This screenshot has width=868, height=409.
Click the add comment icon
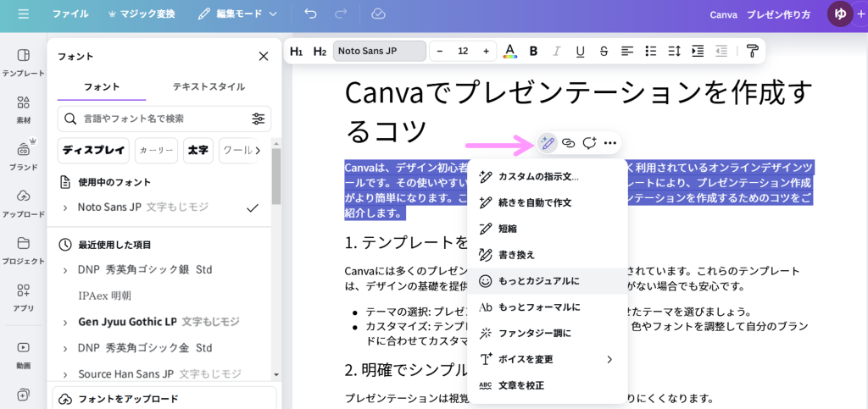pyautogui.click(x=589, y=142)
